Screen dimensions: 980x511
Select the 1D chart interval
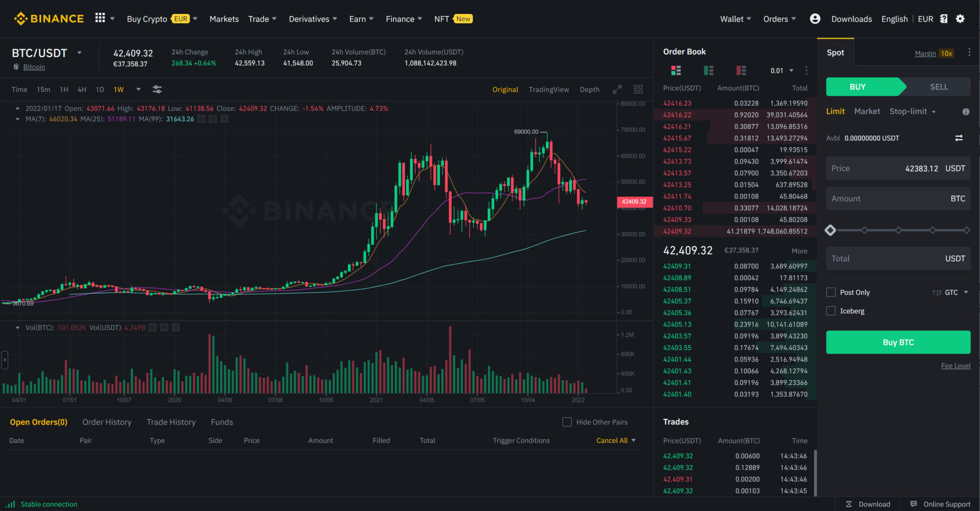point(100,89)
